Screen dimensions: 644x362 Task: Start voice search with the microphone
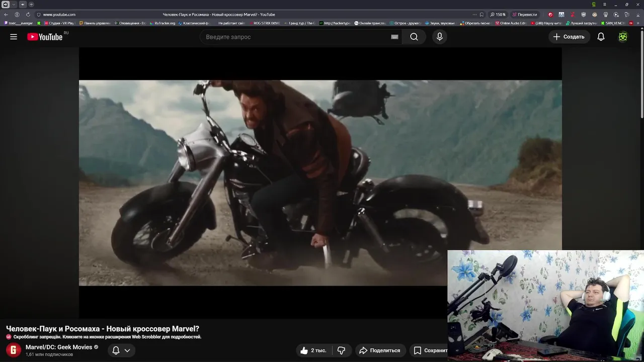440,37
